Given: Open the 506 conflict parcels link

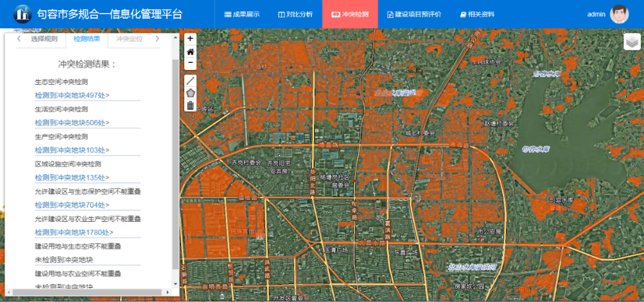Looking at the screenshot, I should pos(72,123).
